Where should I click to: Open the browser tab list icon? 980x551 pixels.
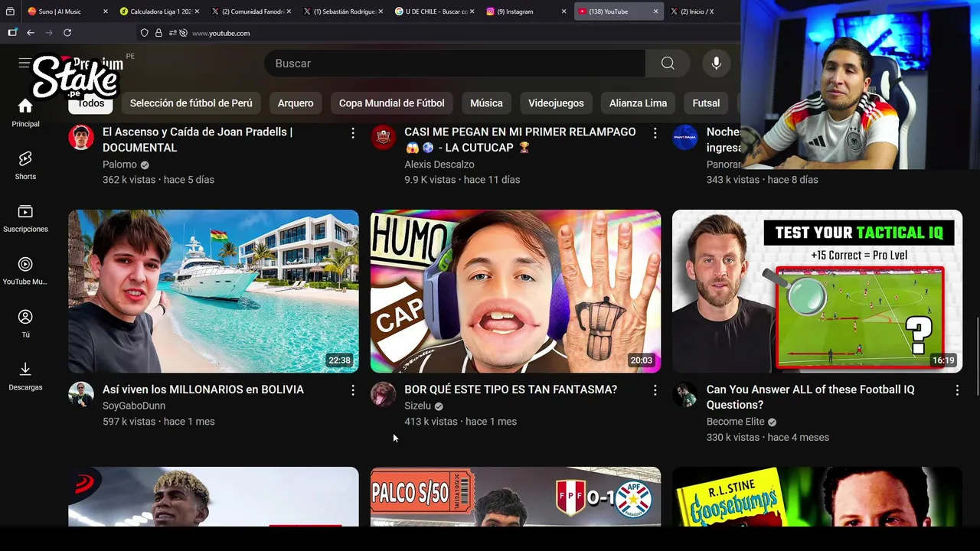(10, 11)
